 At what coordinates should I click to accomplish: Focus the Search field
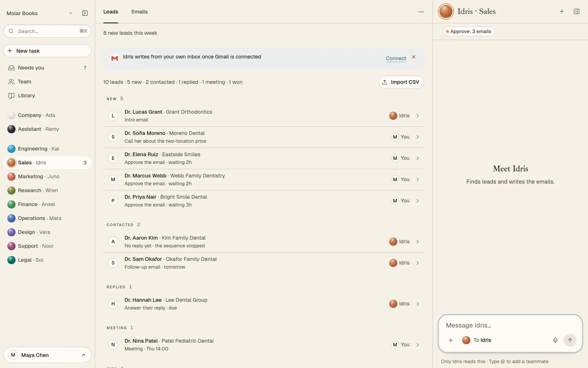click(47, 31)
